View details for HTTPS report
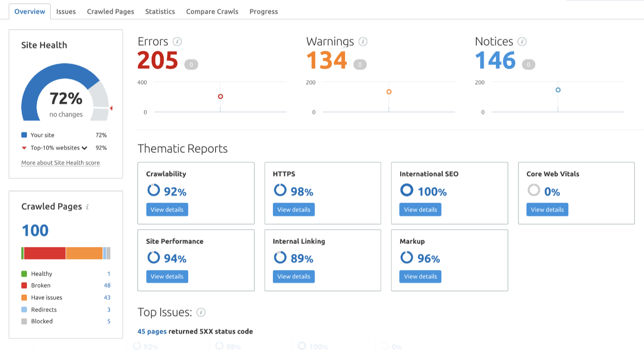This screenshot has height=353, width=644. [294, 210]
